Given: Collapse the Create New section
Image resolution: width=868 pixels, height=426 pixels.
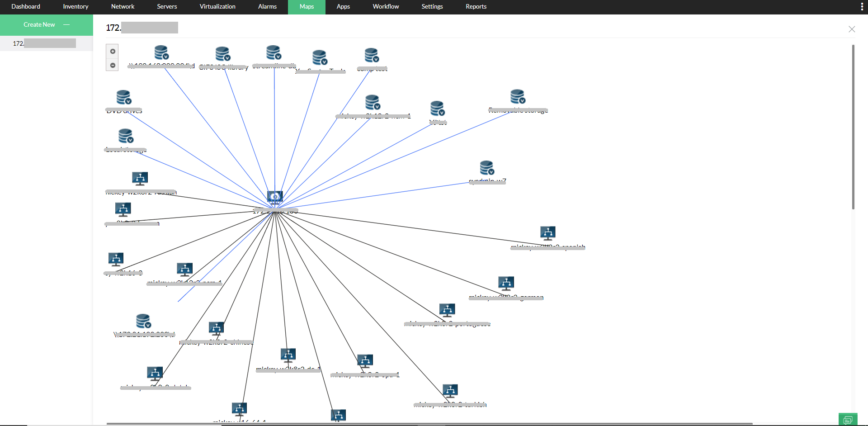Looking at the screenshot, I should point(66,25).
